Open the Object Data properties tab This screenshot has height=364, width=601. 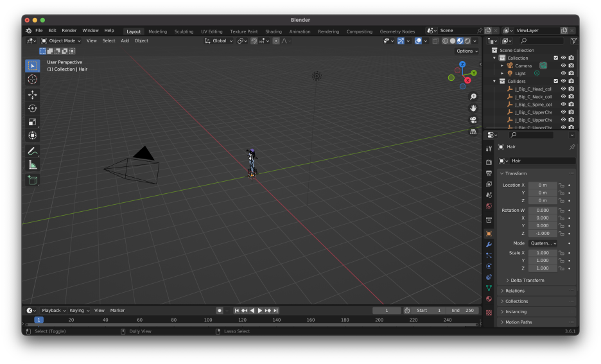pos(489,288)
